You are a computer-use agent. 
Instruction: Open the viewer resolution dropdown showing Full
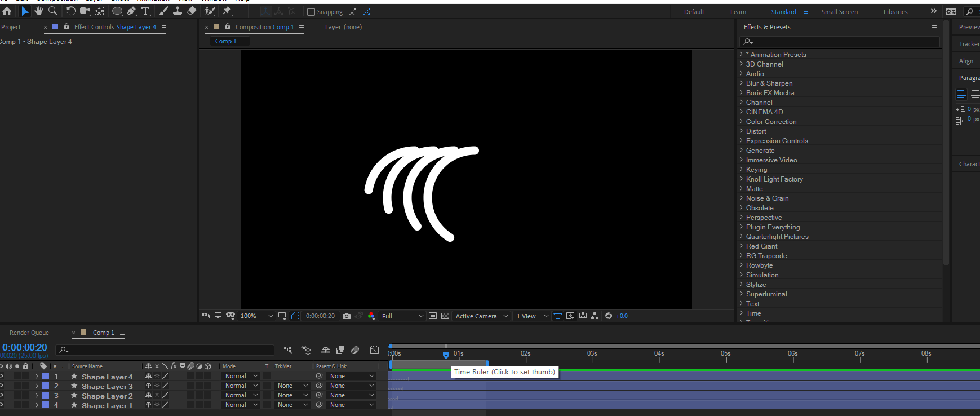point(402,316)
